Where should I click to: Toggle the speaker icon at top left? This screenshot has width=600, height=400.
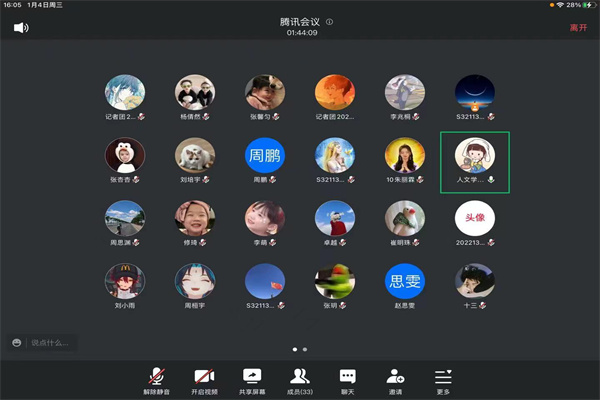21,28
